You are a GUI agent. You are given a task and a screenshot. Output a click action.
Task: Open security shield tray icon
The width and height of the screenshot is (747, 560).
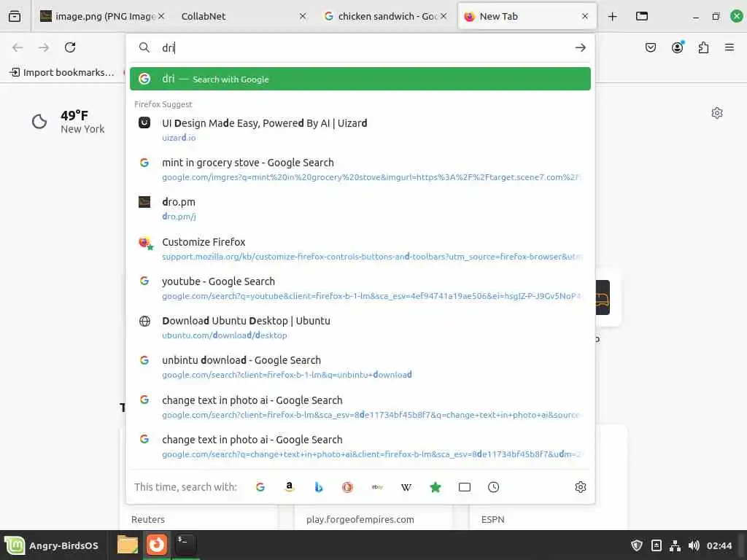coord(636,545)
